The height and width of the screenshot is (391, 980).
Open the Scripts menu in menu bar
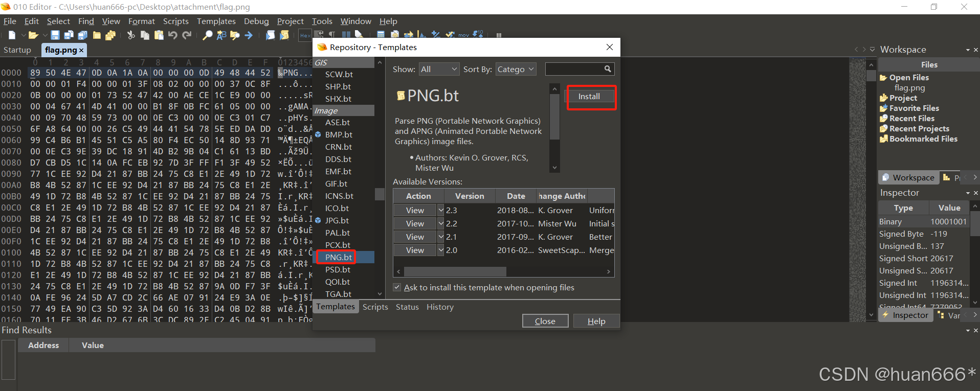[x=176, y=21]
